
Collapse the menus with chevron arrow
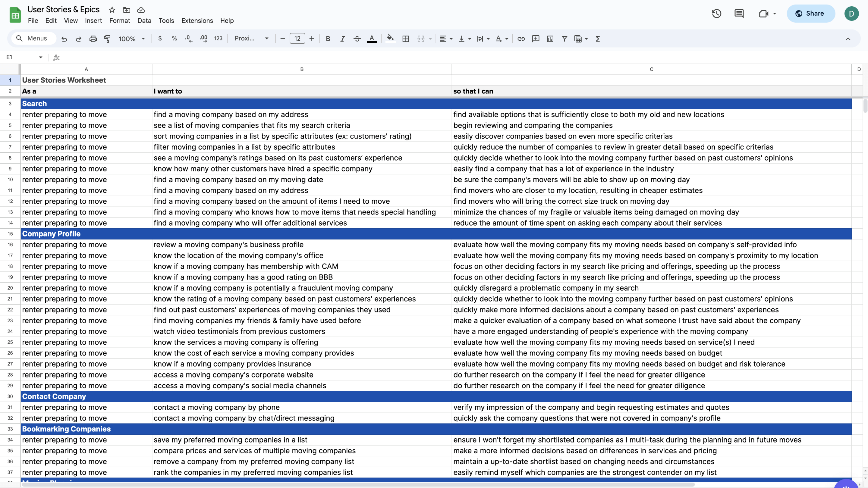tap(848, 39)
